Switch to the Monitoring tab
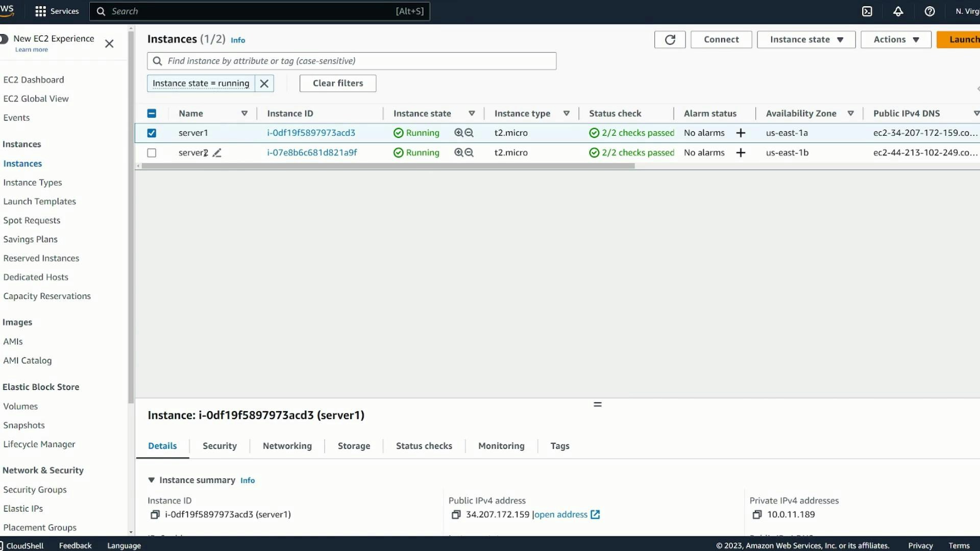Image resolution: width=980 pixels, height=551 pixels. tap(501, 445)
